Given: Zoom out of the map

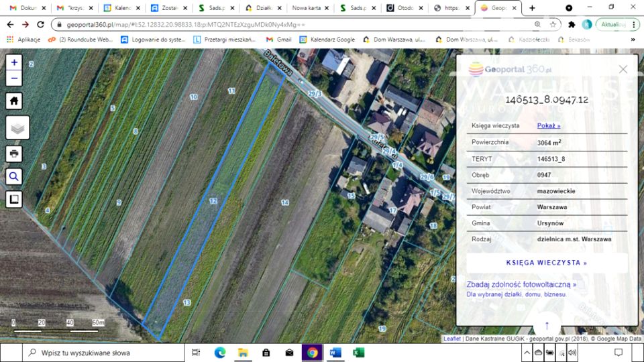Looking at the screenshot, I should pos(14,78).
